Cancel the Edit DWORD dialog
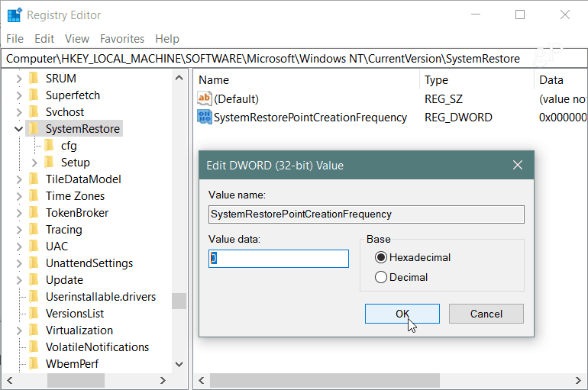The width and height of the screenshot is (588, 390). (486, 314)
